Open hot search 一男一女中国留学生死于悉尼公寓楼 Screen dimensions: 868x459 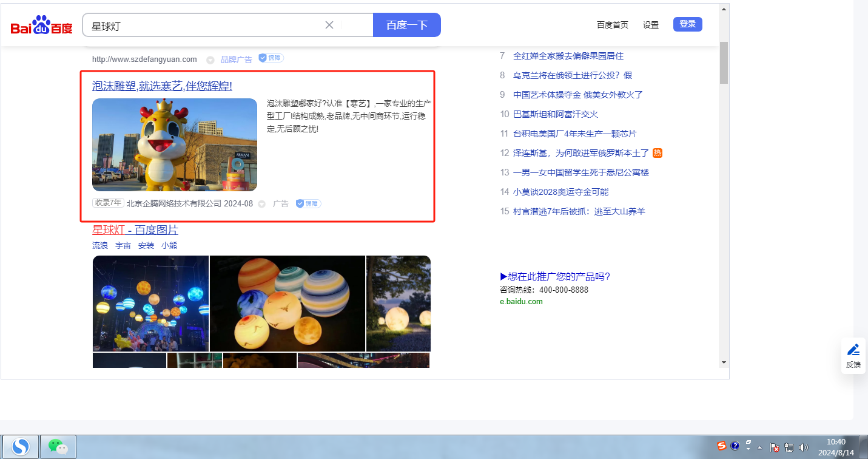(x=581, y=172)
